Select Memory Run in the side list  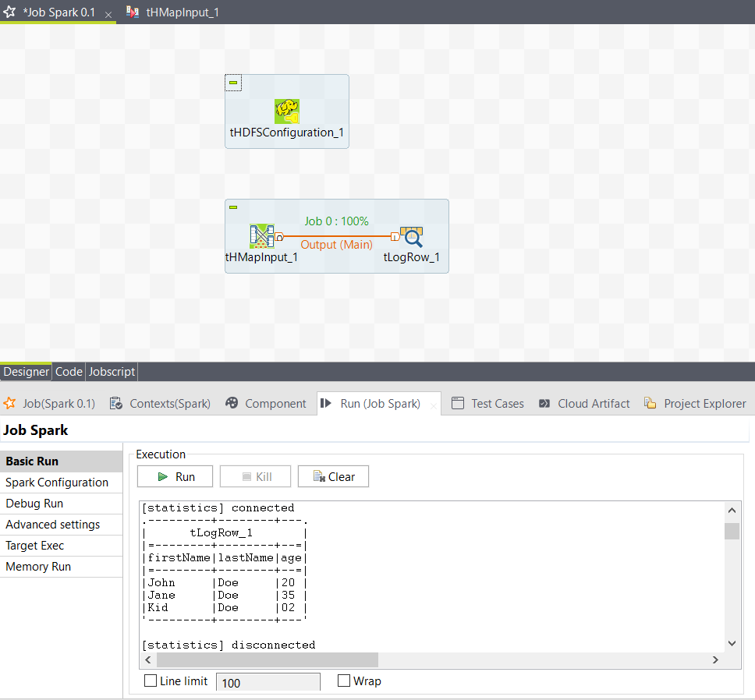point(61,567)
